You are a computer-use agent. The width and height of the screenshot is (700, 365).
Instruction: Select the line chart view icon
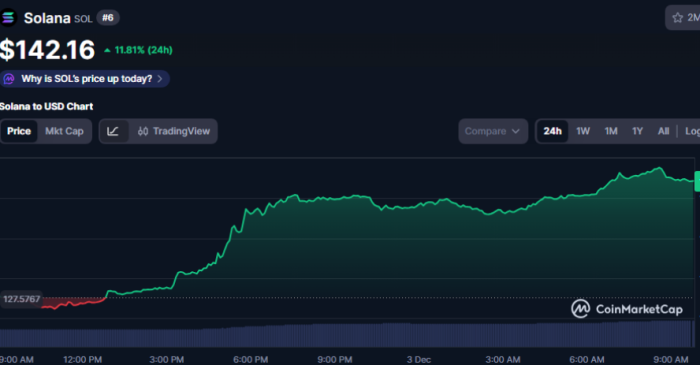[113, 131]
